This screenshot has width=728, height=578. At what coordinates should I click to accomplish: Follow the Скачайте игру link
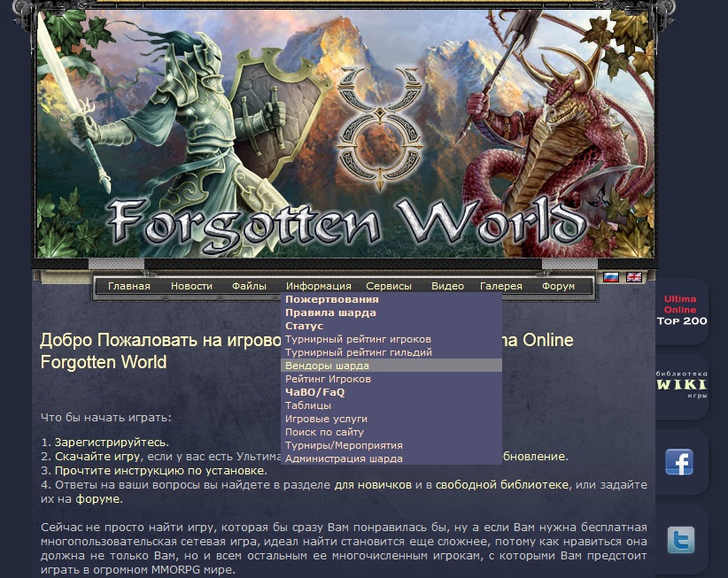97,457
